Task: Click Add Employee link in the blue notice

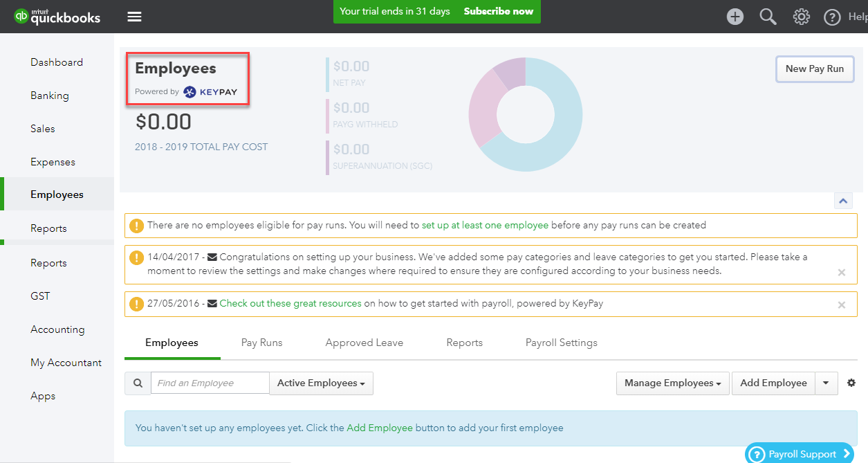Action: [x=380, y=428]
